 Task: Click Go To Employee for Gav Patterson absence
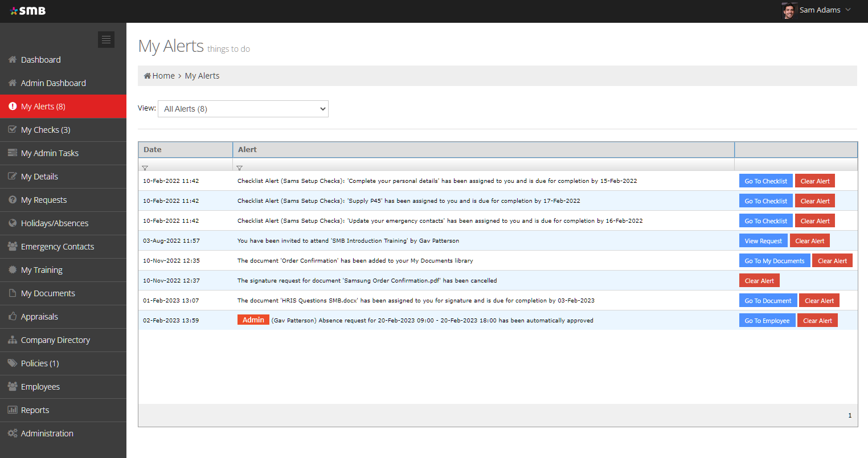pos(767,321)
